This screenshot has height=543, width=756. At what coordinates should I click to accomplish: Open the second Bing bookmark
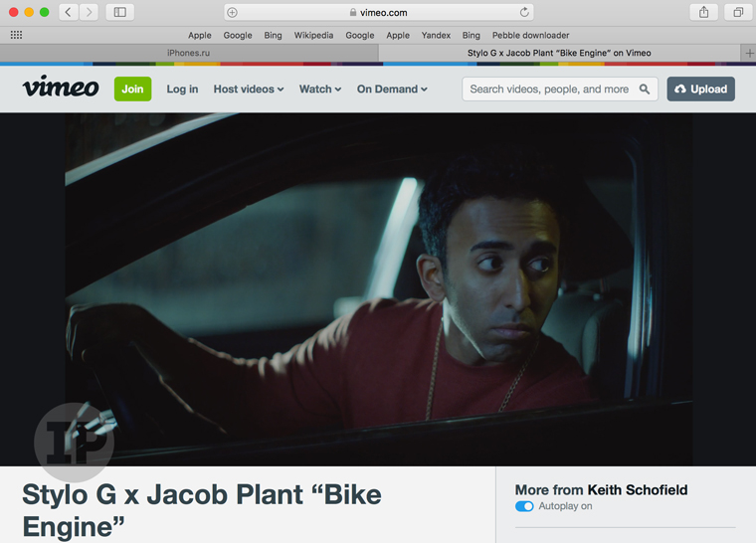tap(472, 35)
